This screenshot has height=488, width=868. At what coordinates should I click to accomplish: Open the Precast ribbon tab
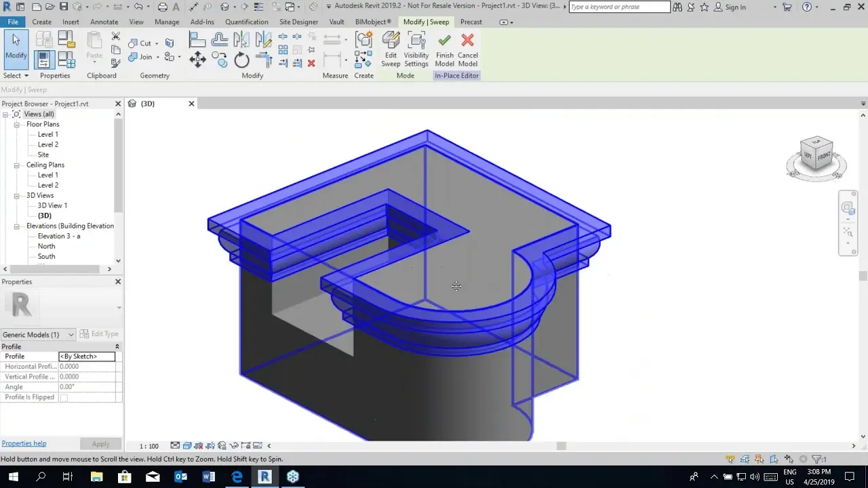click(471, 22)
